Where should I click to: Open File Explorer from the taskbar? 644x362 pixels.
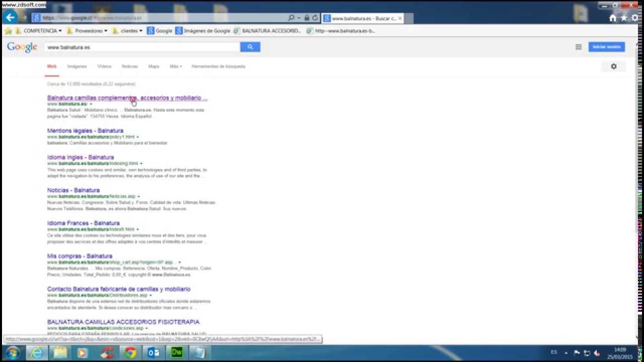tap(60, 353)
